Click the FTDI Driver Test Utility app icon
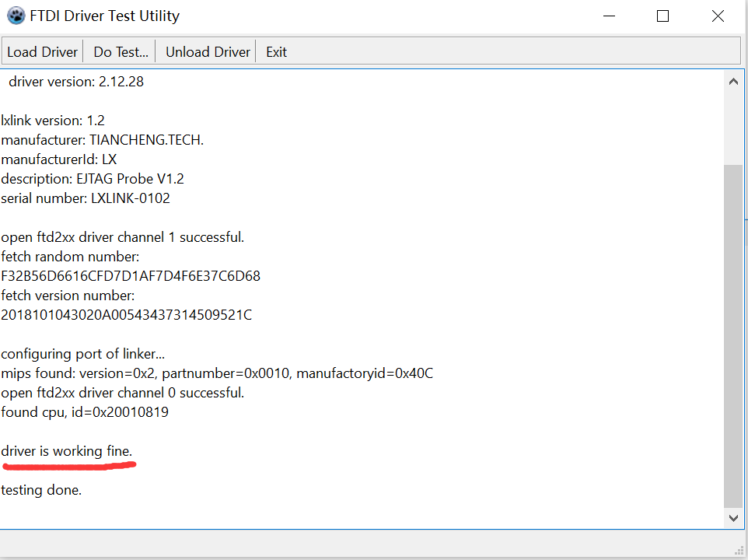 16,16
